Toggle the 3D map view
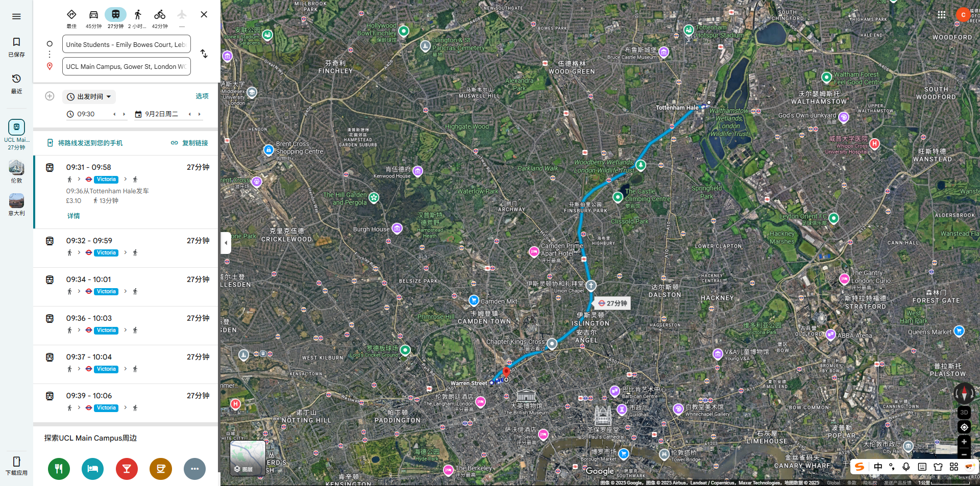This screenshot has width=980, height=486. (964, 413)
